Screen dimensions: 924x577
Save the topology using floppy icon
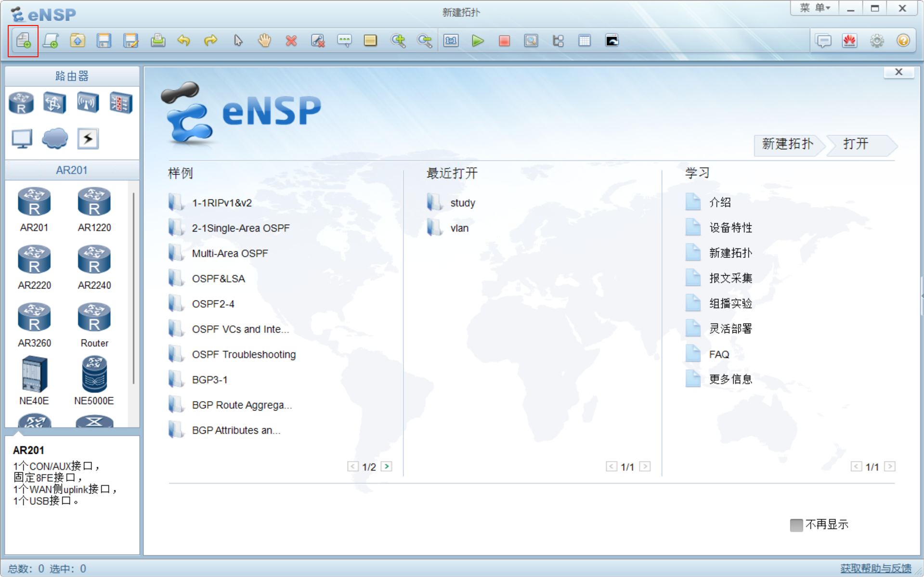[x=104, y=41]
